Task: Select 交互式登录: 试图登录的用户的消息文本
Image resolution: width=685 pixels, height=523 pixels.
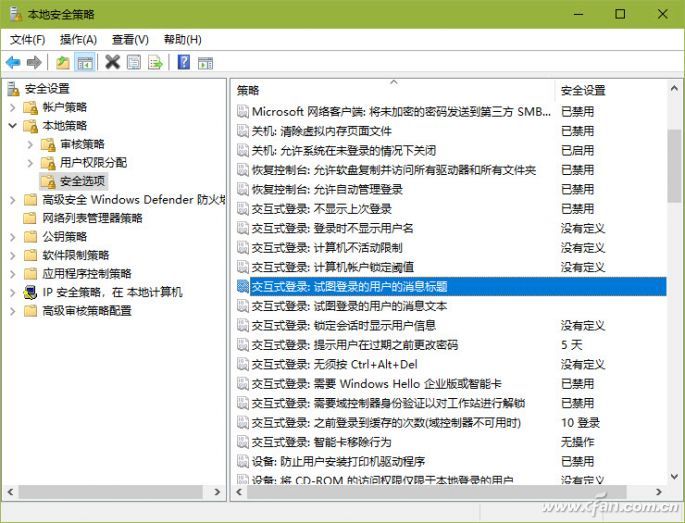Action: (x=450, y=306)
